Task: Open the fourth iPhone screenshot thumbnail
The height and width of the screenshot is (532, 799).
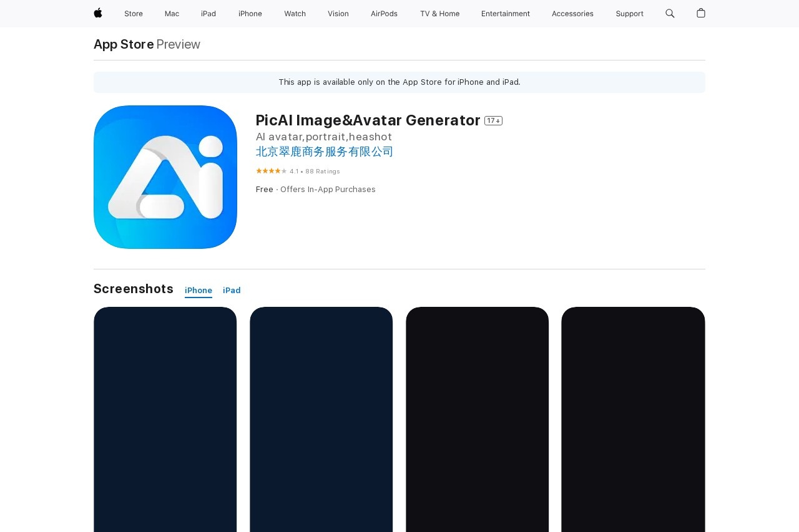Action: click(633, 419)
